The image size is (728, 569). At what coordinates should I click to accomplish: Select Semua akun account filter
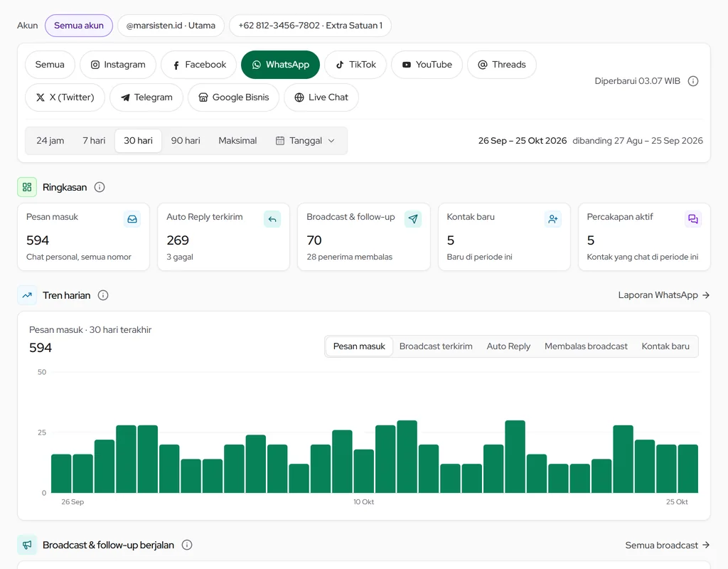[79, 26]
